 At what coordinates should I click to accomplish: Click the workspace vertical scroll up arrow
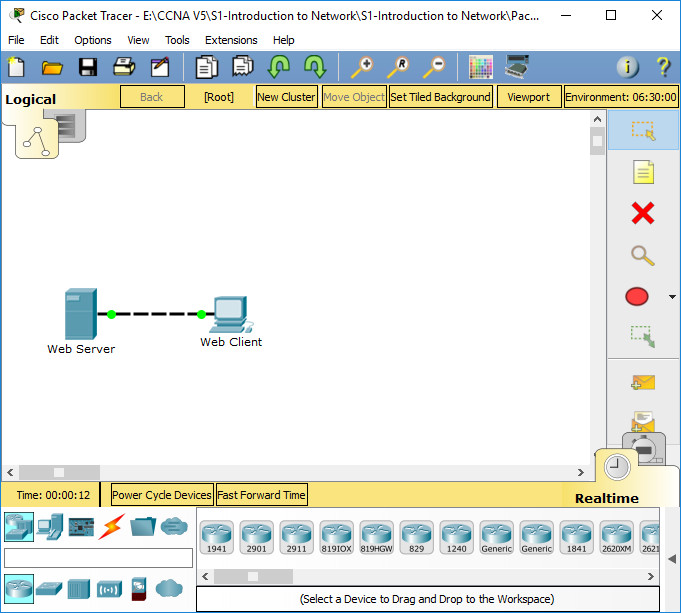[597, 119]
